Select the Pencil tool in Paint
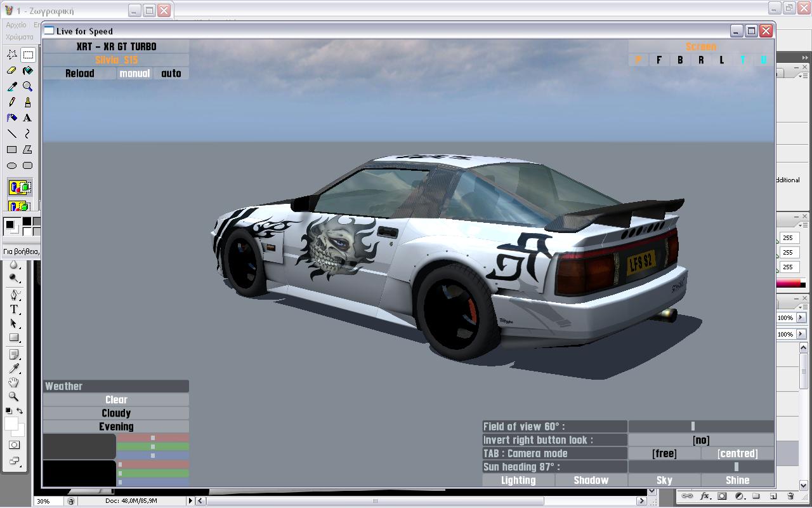This screenshot has width=812, height=508. point(12,102)
